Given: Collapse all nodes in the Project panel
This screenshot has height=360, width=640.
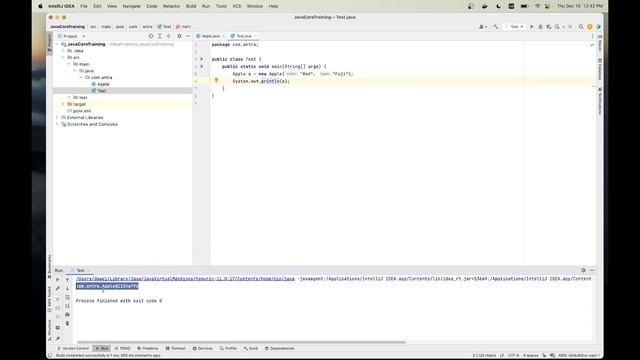Looking at the screenshot, I should click(x=169, y=36).
